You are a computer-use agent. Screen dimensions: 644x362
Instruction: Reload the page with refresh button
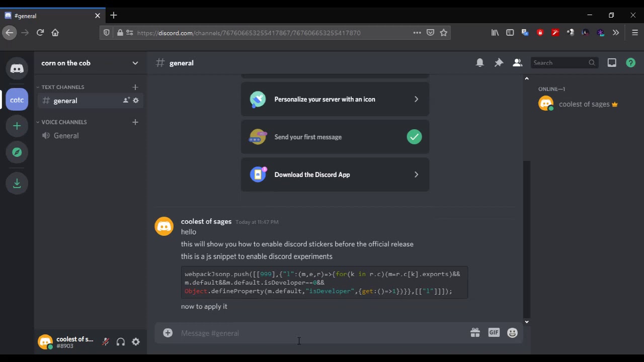(40, 33)
